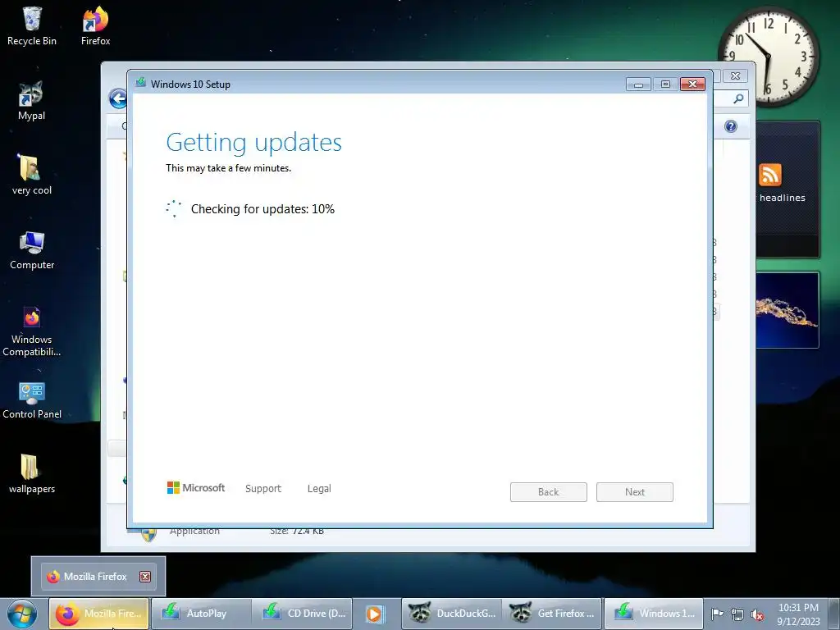Click the Next button in Setup
Screen dimensions: 840x630
(635, 492)
